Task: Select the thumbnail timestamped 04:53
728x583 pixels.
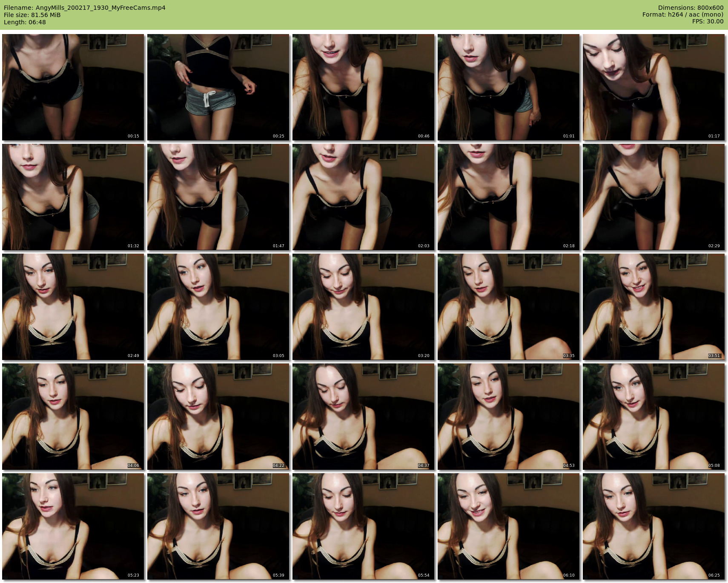Action: (508, 417)
